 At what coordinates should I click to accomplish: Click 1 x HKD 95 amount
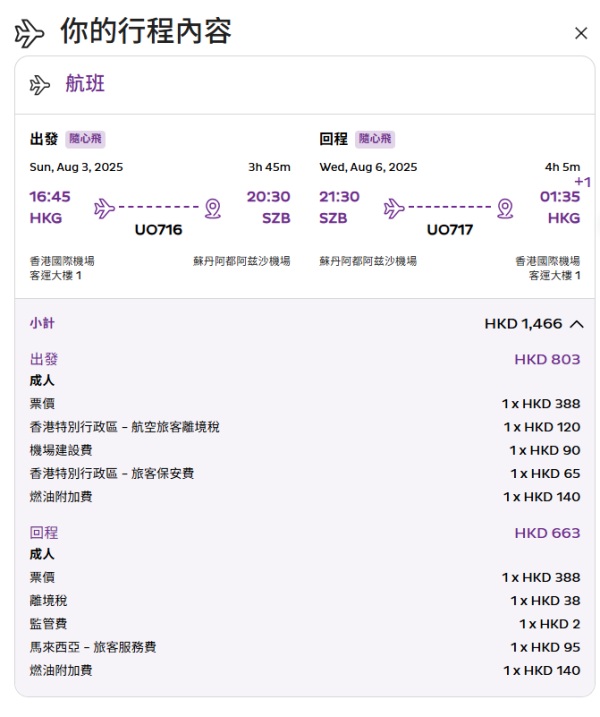coord(545,647)
